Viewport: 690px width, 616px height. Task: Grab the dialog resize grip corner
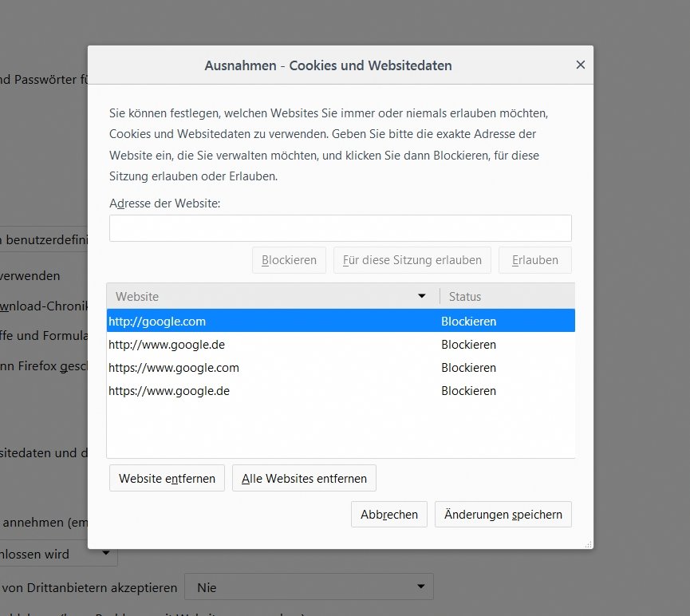coord(589,544)
